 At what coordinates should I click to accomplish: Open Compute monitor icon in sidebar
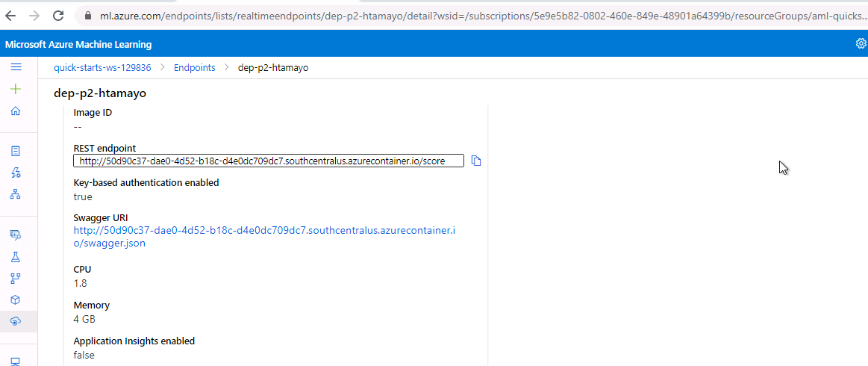16,362
